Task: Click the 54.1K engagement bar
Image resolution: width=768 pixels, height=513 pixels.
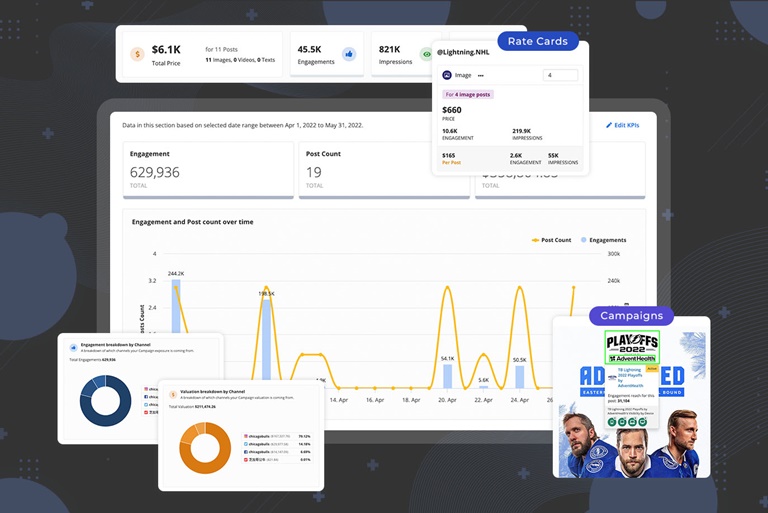Action: pyautogui.click(x=448, y=376)
